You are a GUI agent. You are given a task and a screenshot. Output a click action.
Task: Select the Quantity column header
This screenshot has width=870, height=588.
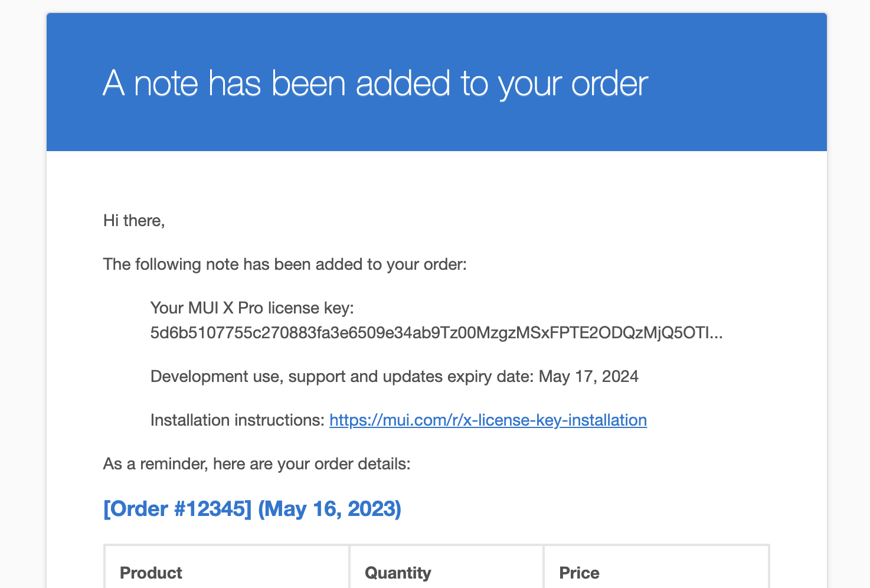pyautogui.click(x=398, y=573)
